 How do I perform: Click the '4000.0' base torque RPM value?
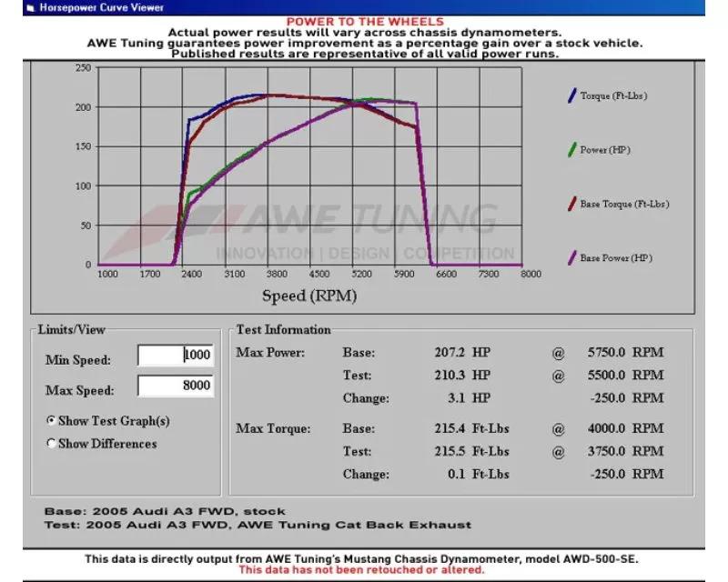[606, 428]
